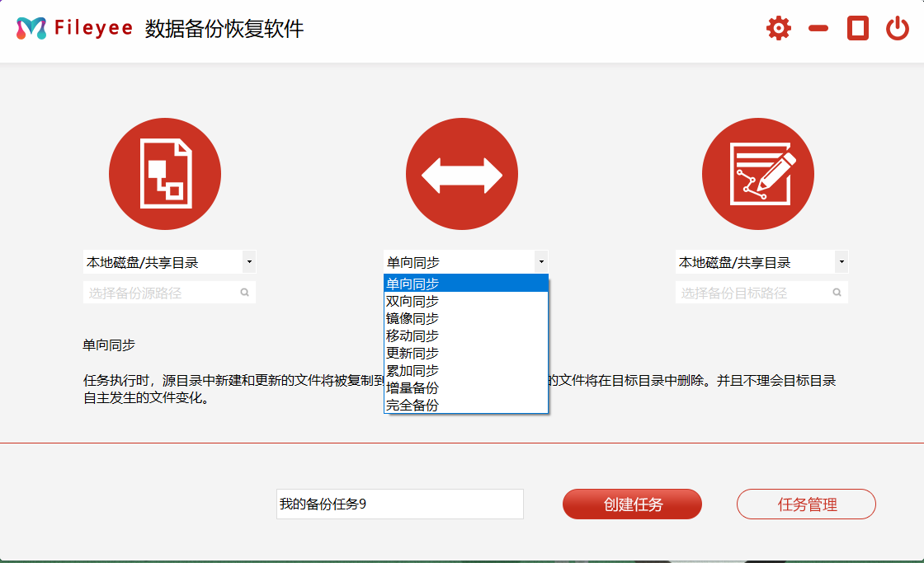Click the red backup source document icon

pyautogui.click(x=165, y=173)
